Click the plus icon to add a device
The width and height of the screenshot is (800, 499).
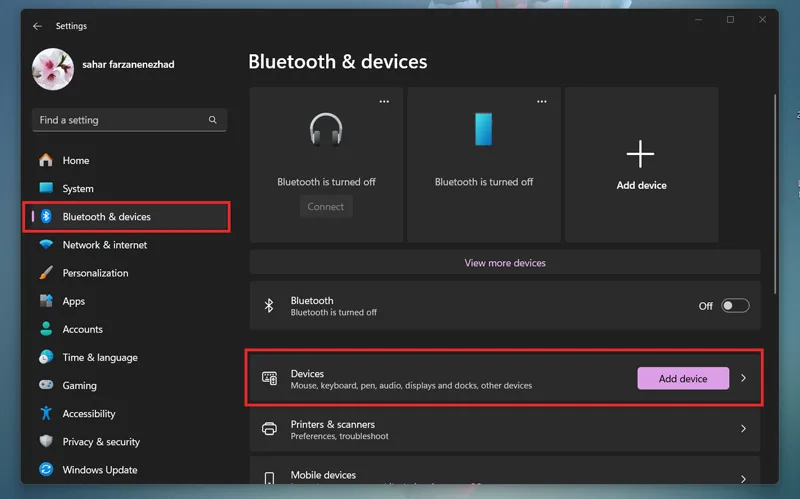[640, 154]
